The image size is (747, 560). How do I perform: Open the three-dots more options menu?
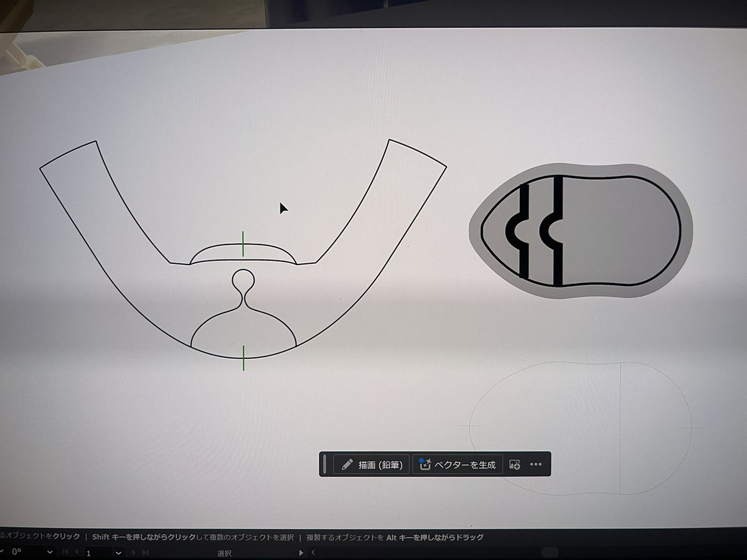(536, 464)
